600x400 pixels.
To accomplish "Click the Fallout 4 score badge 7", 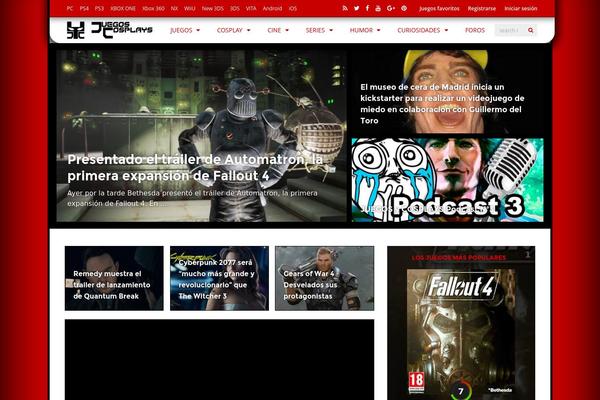I will [461, 391].
